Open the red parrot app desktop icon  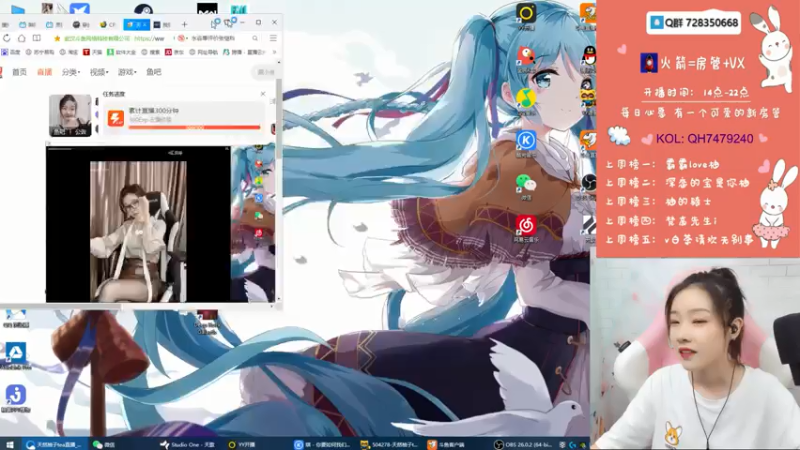pyautogui.click(x=526, y=55)
